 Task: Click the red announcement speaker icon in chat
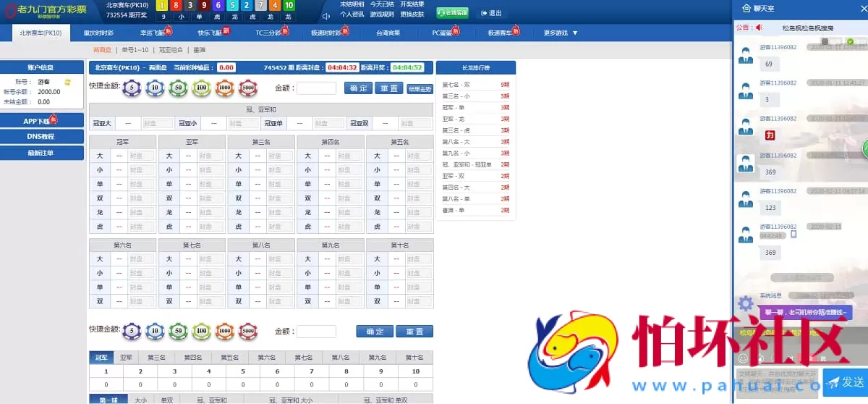pyautogui.click(x=759, y=28)
